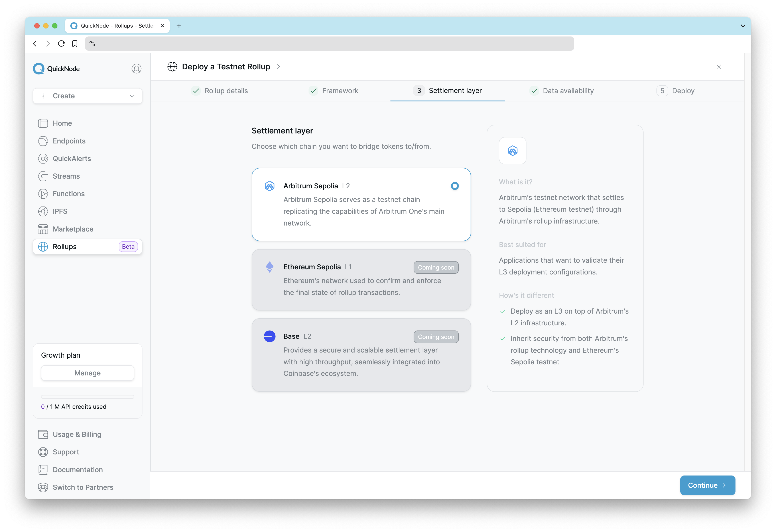Image resolution: width=776 pixels, height=532 pixels.
Task: Open Documentation link
Action: tap(77, 470)
